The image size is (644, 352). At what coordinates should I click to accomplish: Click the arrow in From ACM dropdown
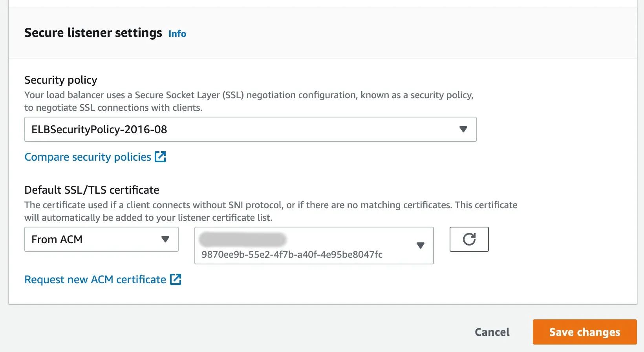coord(165,239)
